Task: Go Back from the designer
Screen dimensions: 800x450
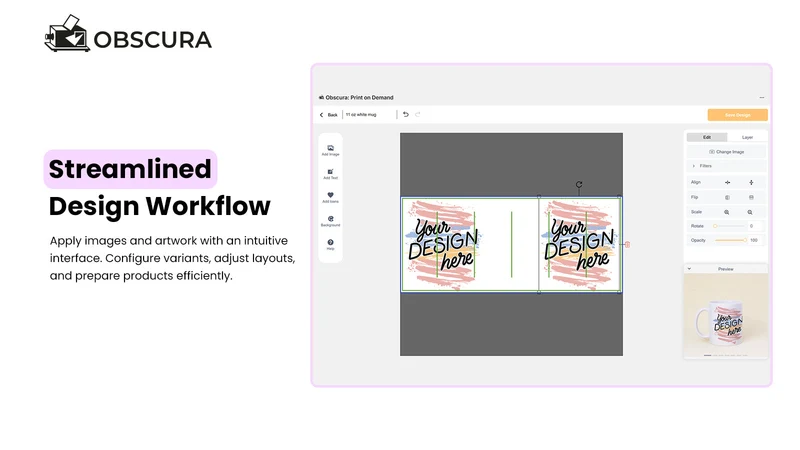Action: [x=329, y=115]
